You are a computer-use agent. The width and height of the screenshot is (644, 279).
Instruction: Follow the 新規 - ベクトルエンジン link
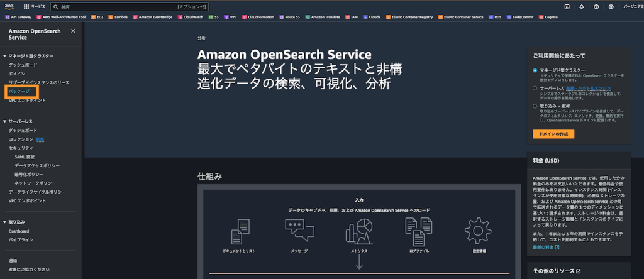click(588, 88)
